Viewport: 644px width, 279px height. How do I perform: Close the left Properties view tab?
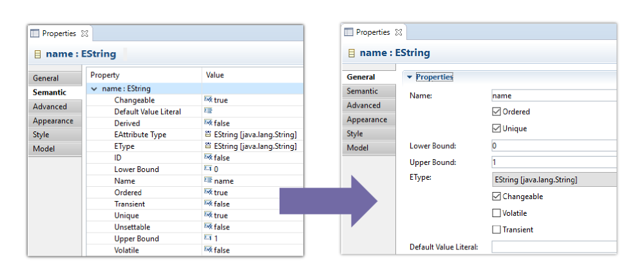coord(85,34)
